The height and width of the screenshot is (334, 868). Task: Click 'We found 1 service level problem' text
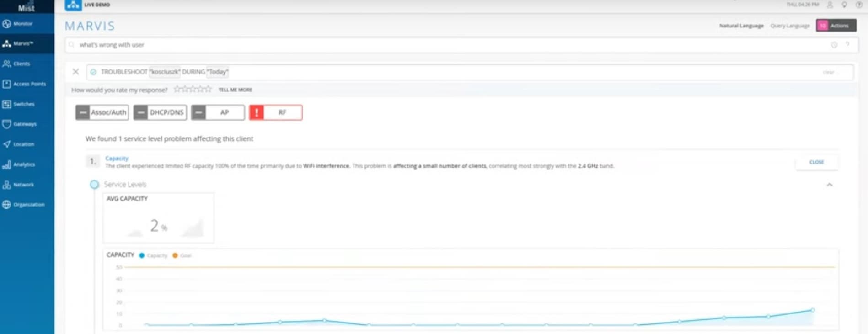169,139
